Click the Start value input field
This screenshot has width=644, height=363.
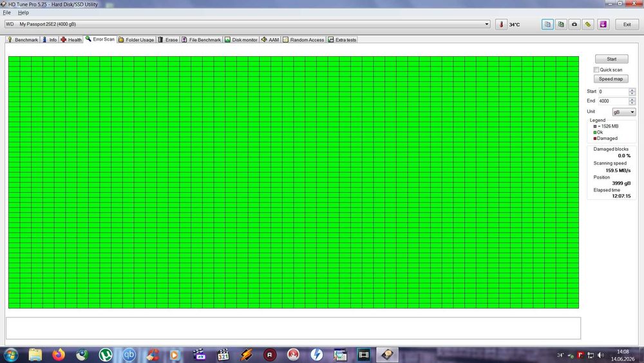pyautogui.click(x=613, y=92)
